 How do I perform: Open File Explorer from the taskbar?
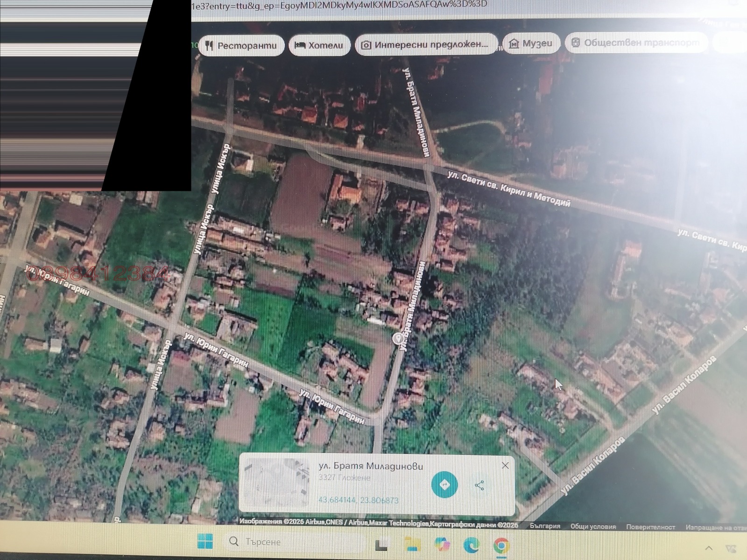(x=412, y=544)
